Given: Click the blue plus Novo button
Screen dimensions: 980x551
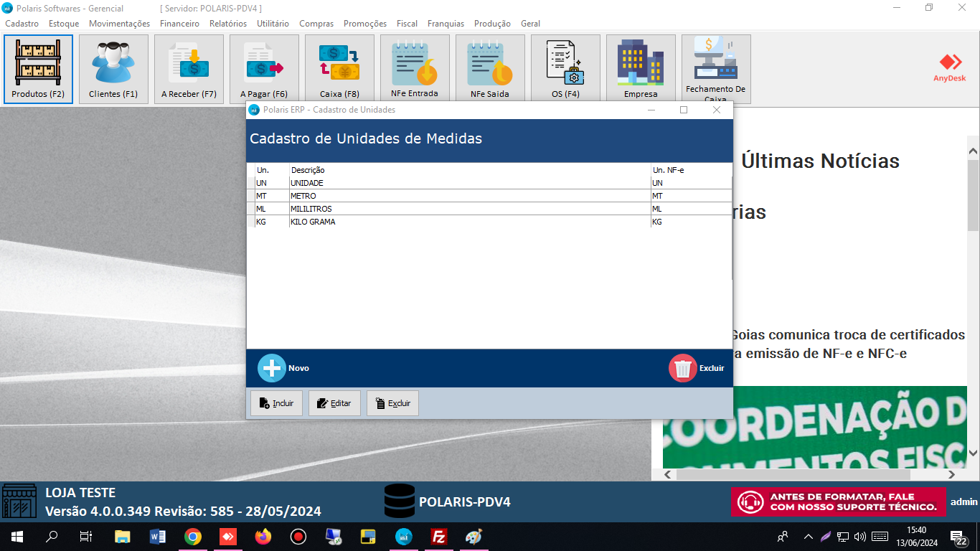Looking at the screenshot, I should click(x=272, y=368).
